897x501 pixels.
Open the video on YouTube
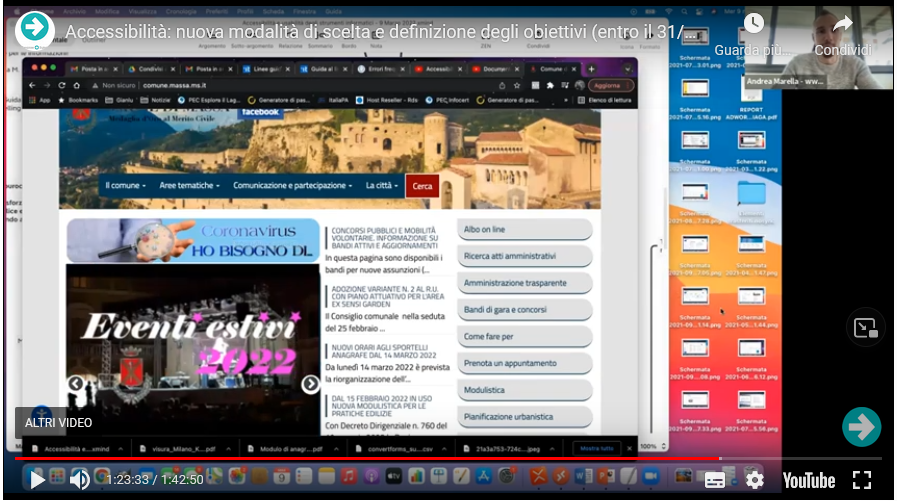[808, 480]
